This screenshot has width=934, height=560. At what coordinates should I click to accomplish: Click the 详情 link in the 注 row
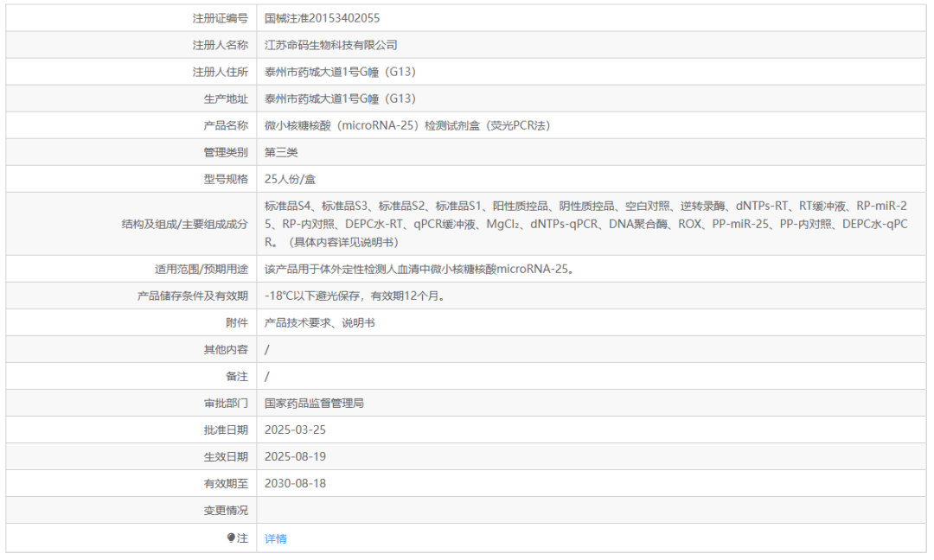[275, 538]
